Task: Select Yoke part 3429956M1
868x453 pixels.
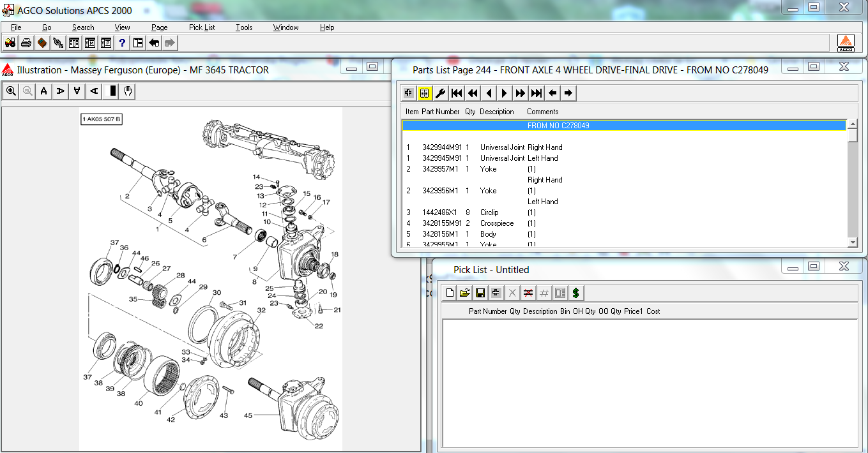Action: [x=624, y=191]
